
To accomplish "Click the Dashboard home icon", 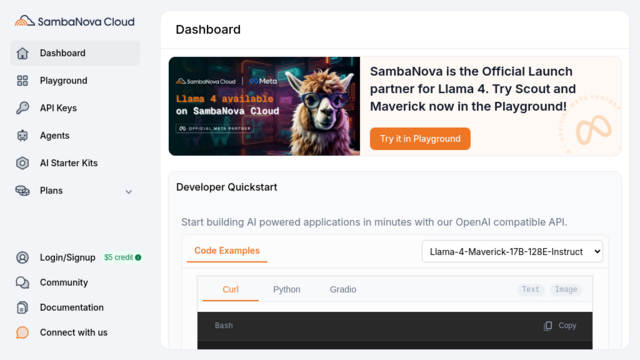I will click(22, 53).
